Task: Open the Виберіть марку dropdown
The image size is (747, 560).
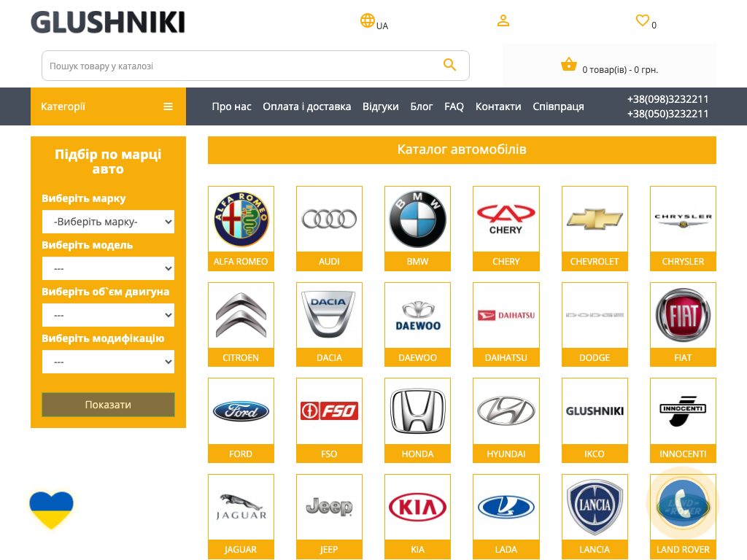Action: coord(108,222)
